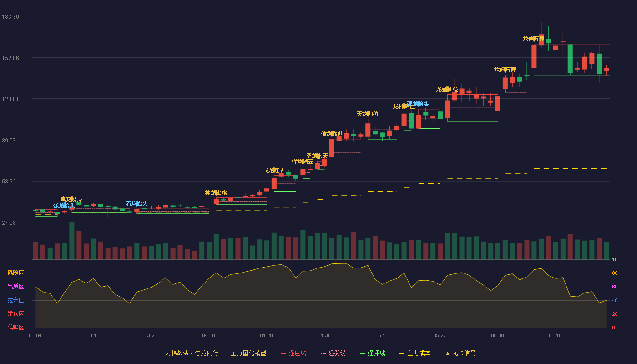The height and width of the screenshot is (364, 637).
Task: Click the topmost 龙巡万界 signal marker
Action: point(534,39)
